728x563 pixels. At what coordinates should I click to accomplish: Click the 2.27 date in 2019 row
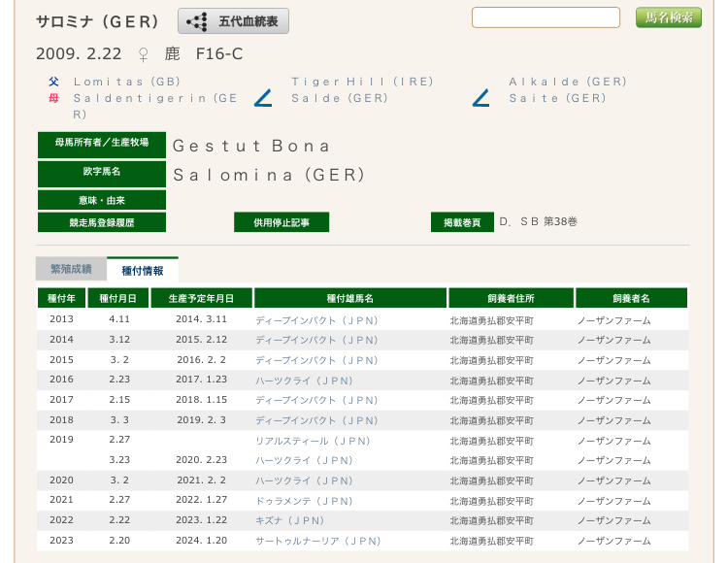click(x=119, y=440)
